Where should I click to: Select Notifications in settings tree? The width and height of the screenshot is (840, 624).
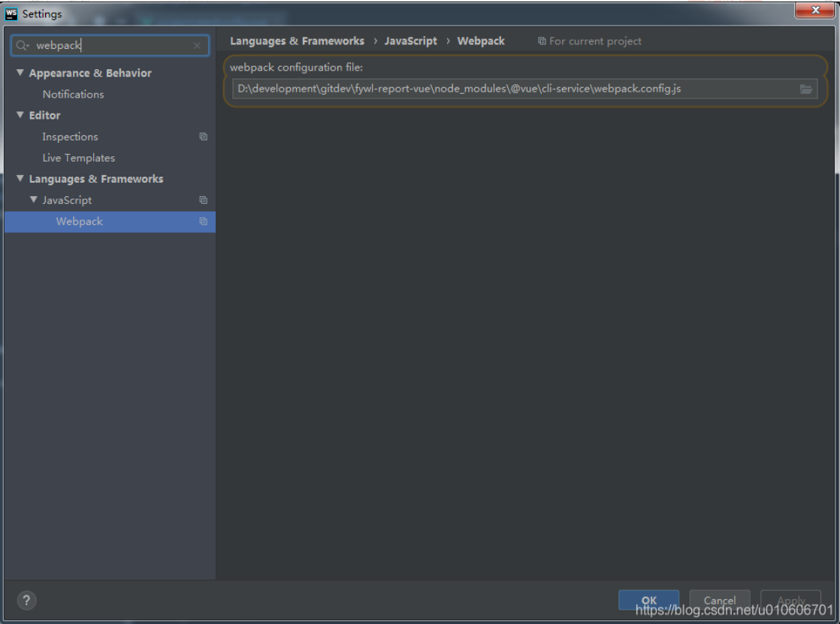coord(73,94)
